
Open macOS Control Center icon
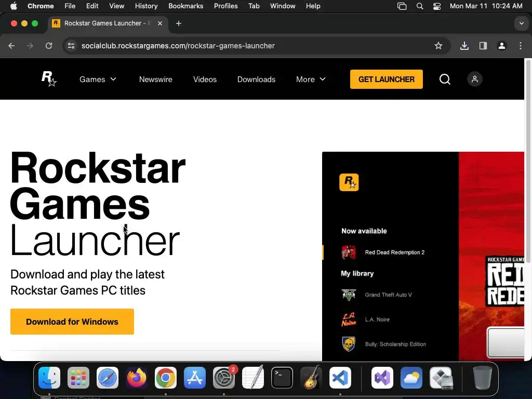(x=436, y=6)
